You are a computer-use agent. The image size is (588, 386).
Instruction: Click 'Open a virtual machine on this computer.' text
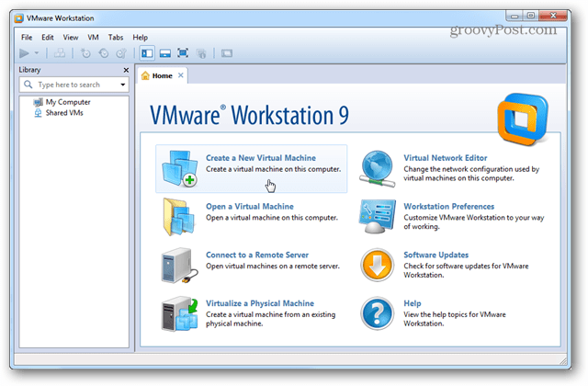[x=272, y=218]
